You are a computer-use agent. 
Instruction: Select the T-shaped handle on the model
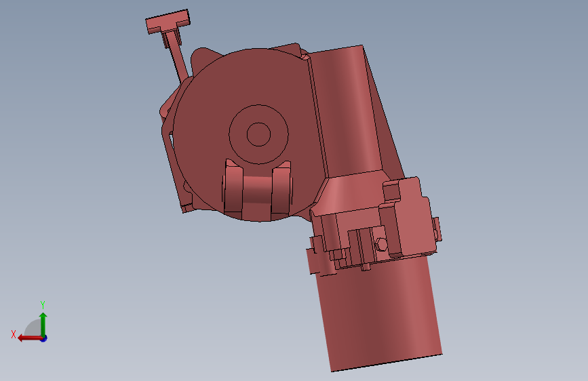pos(168,22)
